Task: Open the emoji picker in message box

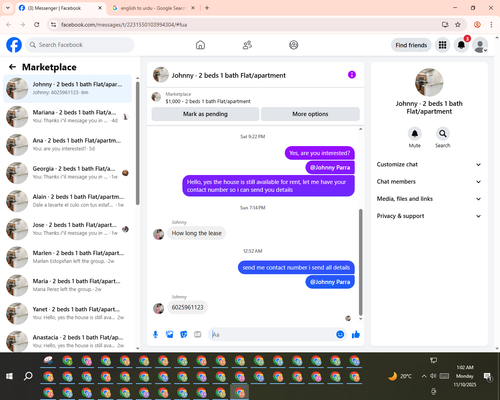Action: pyautogui.click(x=340, y=334)
